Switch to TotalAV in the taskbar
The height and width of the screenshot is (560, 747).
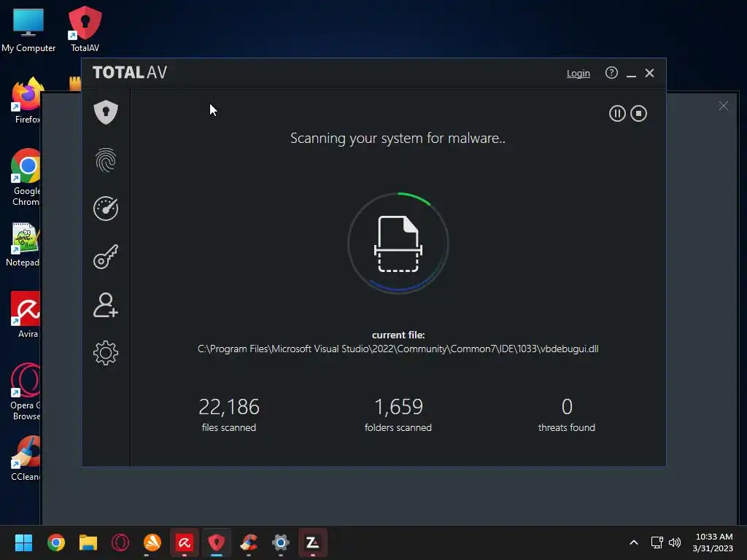tap(217, 542)
